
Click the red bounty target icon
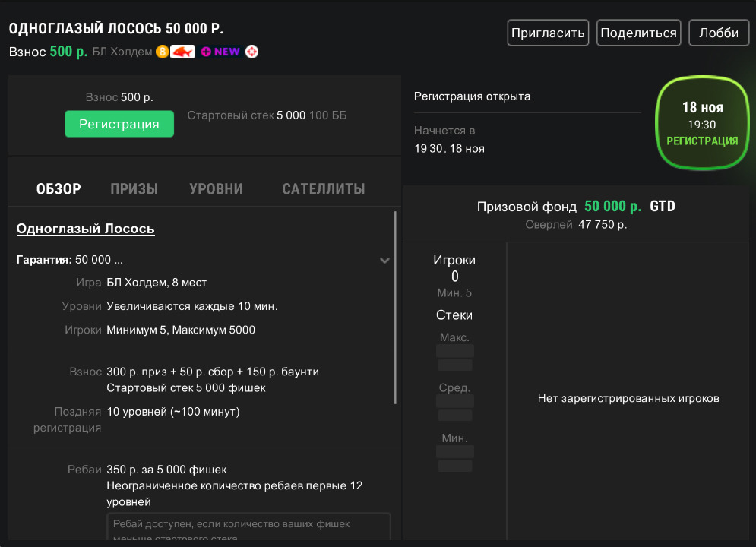pyautogui.click(x=251, y=52)
